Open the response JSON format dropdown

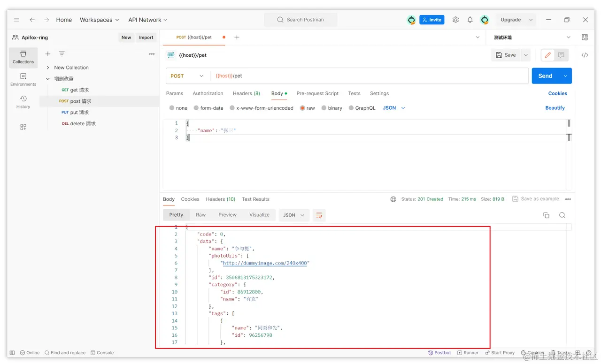tap(294, 215)
